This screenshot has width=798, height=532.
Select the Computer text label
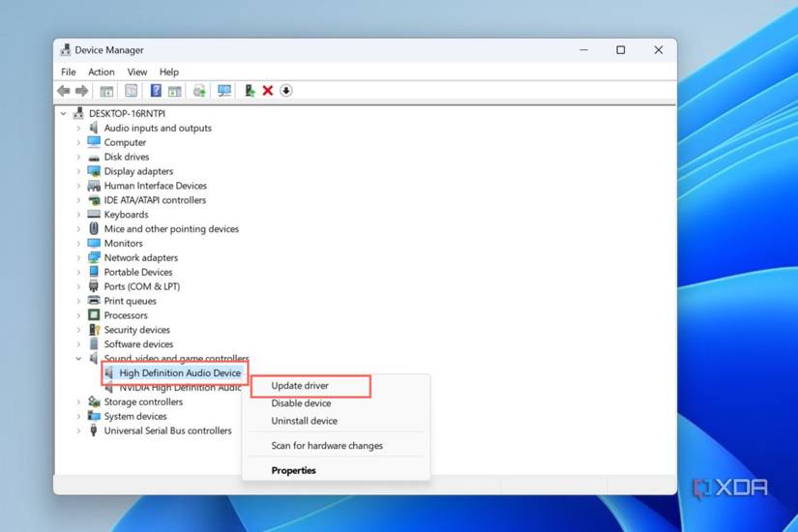click(x=125, y=142)
